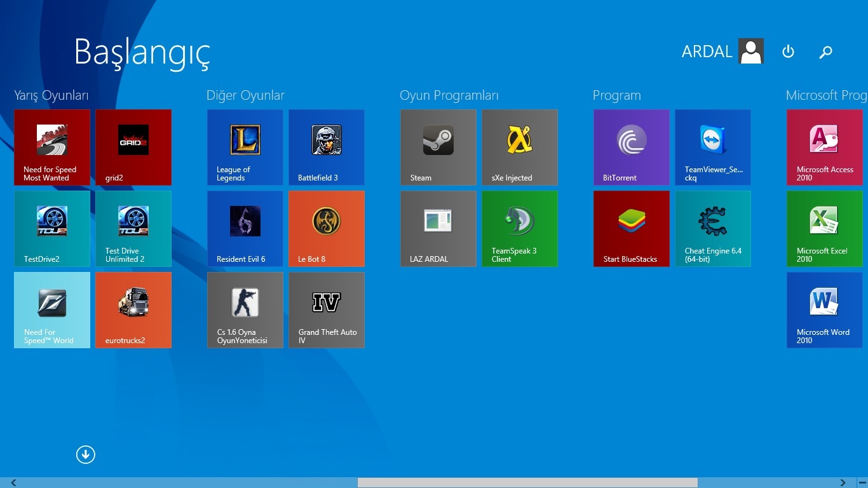Open Microsoft Excel 2010 tile
The height and width of the screenshot is (488, 868).
(825, 229)
